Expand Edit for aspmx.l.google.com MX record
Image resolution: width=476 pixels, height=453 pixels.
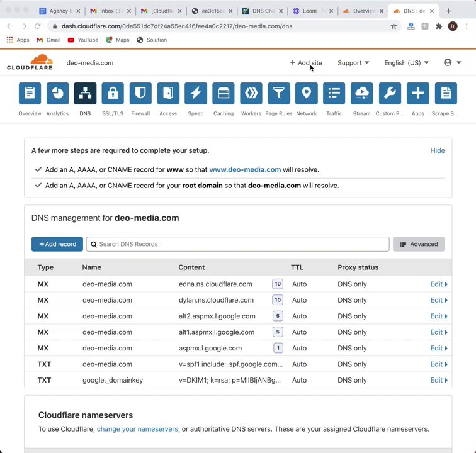[x=439, y=348]
